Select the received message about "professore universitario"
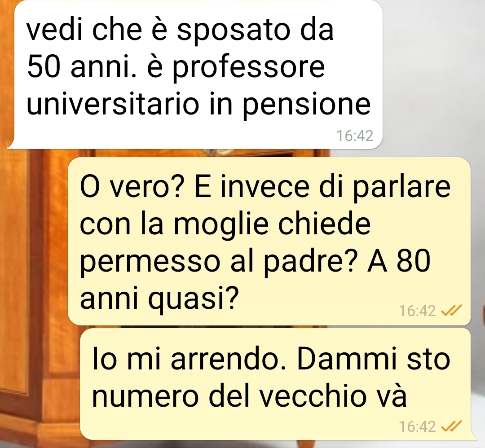Viewport: 485px width, 448px height. (198, 74)
